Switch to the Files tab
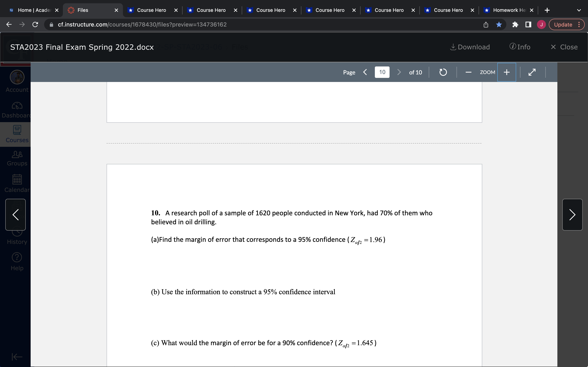Screen dimensions: 588x367 [83, 10]
